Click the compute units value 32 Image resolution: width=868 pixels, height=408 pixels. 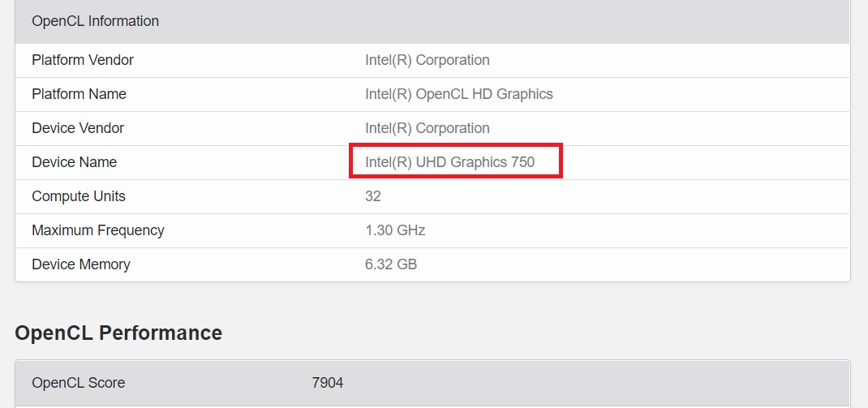373,196
